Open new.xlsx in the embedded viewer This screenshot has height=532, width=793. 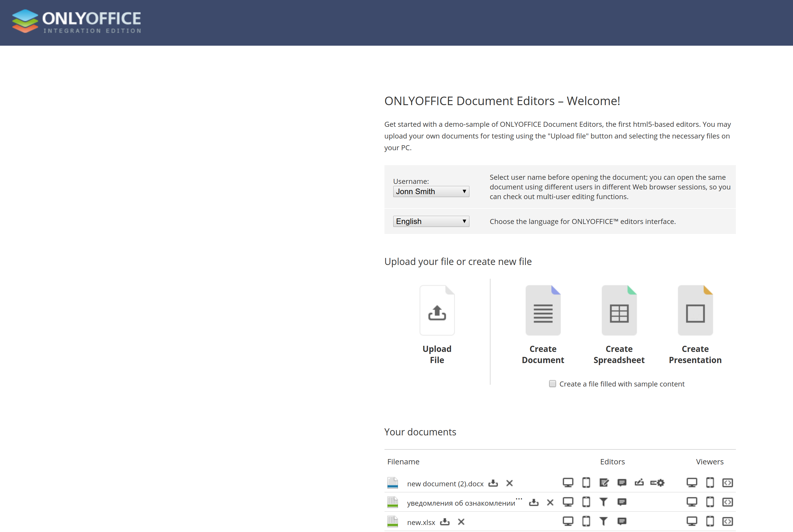[727, 521]
